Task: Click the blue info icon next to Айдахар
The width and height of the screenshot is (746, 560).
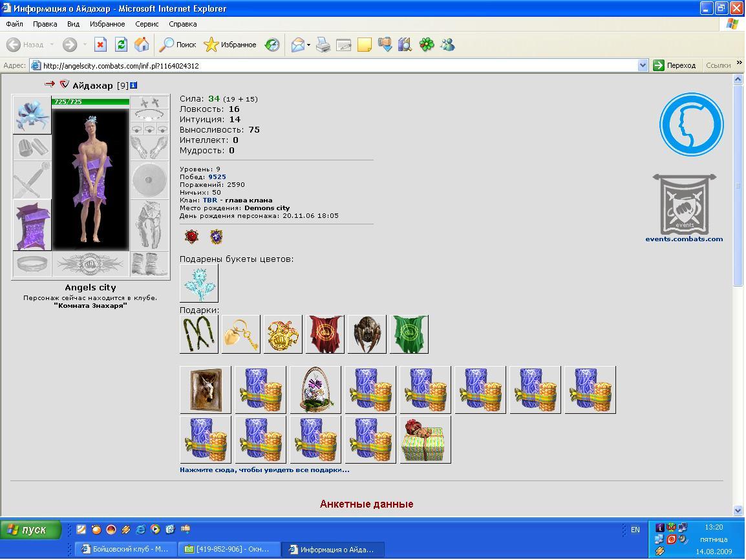Action: point(134,85)
